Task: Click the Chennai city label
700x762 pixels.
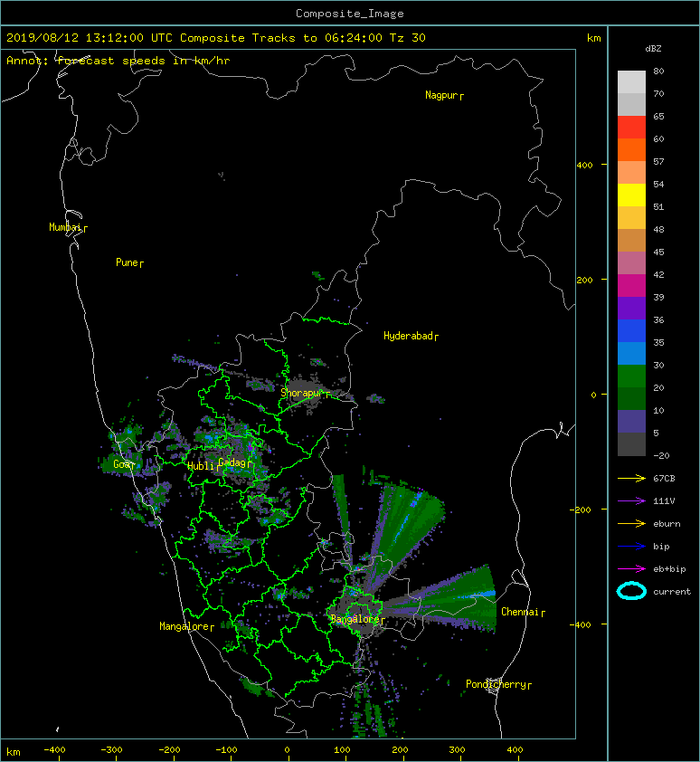Action: (523, 612)
